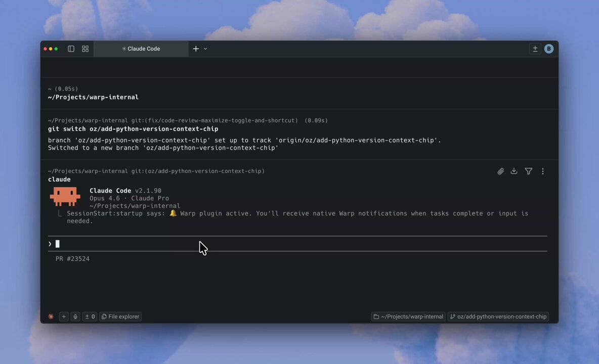Click the Claude Code pixel mascot logo
Screen dimensions: 599x364
click(65, 197)
